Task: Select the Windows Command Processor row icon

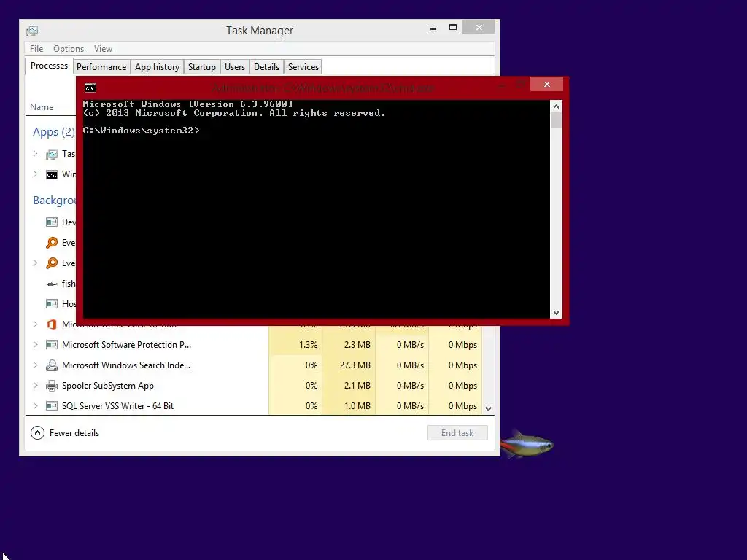Action: (52, 174)
